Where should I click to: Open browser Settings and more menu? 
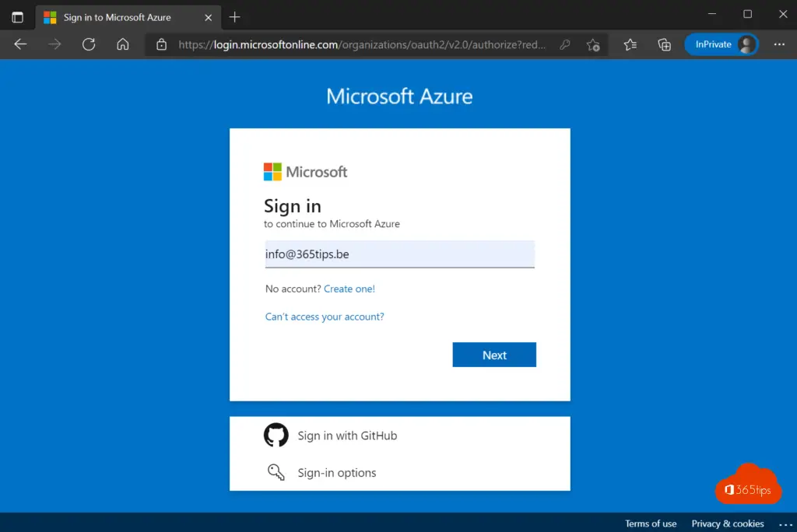coord(779,44)
